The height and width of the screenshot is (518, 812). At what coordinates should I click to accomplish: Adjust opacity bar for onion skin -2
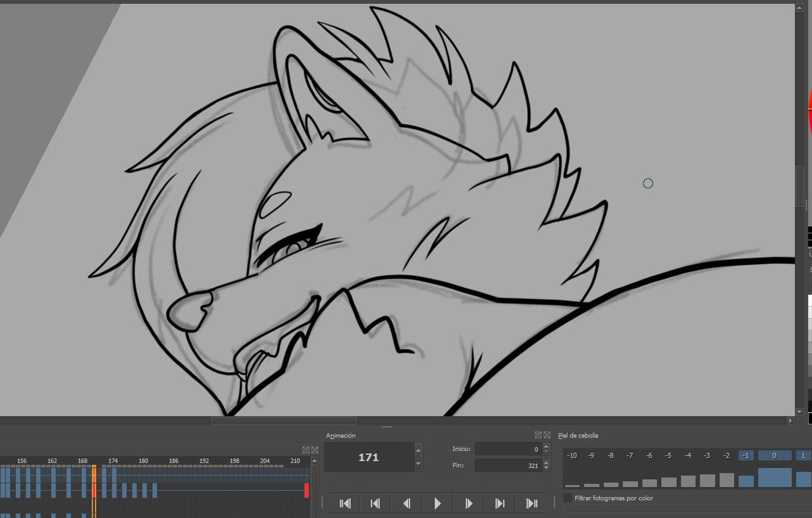(727, 480)
